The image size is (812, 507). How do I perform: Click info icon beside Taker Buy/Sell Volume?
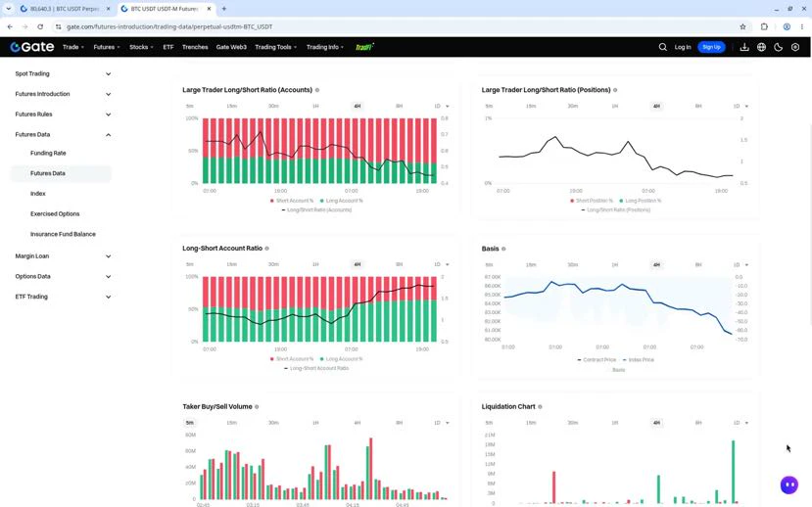257,406
